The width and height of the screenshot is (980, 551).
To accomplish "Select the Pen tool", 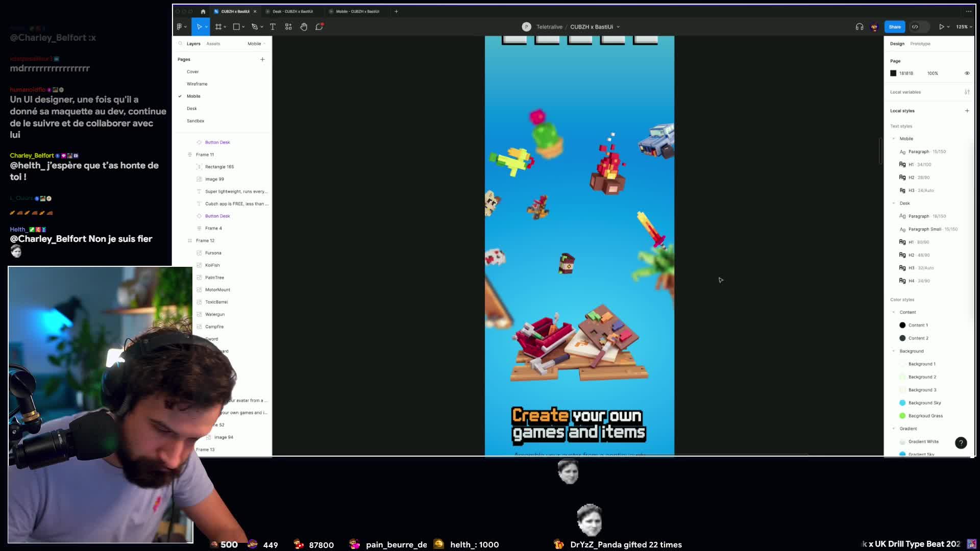I will (255, 27).
